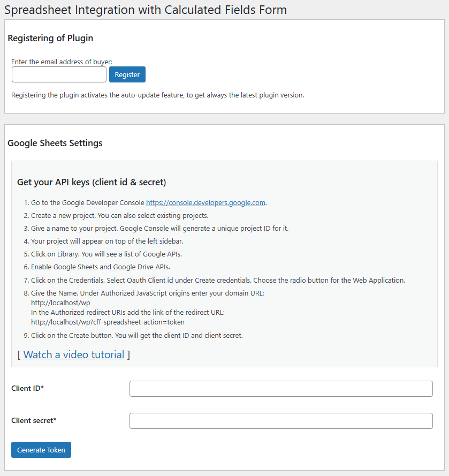
Task: Click the Register button
Action: point(127,74)
